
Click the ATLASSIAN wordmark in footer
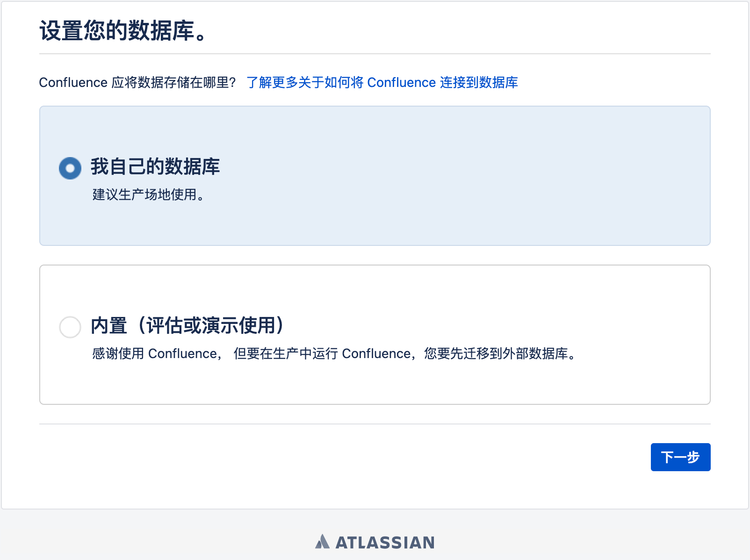[x=385, y=543]
